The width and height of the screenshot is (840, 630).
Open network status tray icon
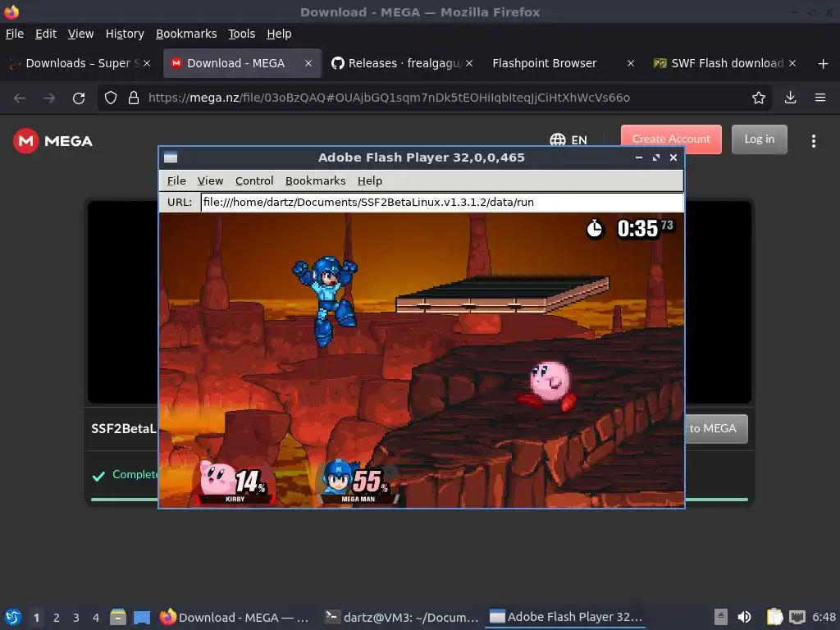(797, 617)
